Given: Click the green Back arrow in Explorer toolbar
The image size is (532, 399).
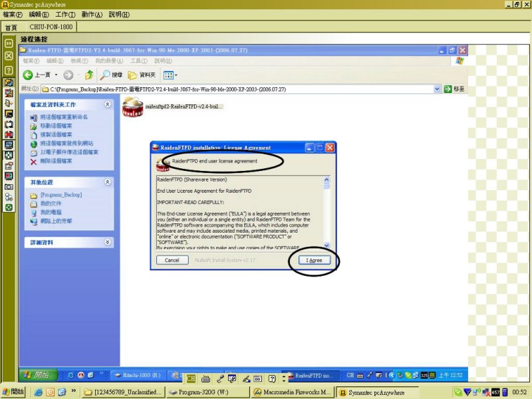Looking at the screenshot, I should pos(27,75).
